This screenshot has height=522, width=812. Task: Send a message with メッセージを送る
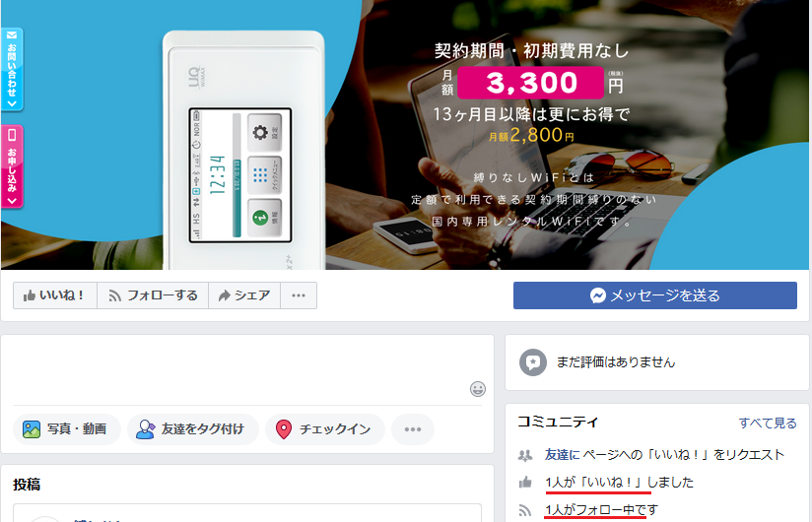click(x=655, y=295)
